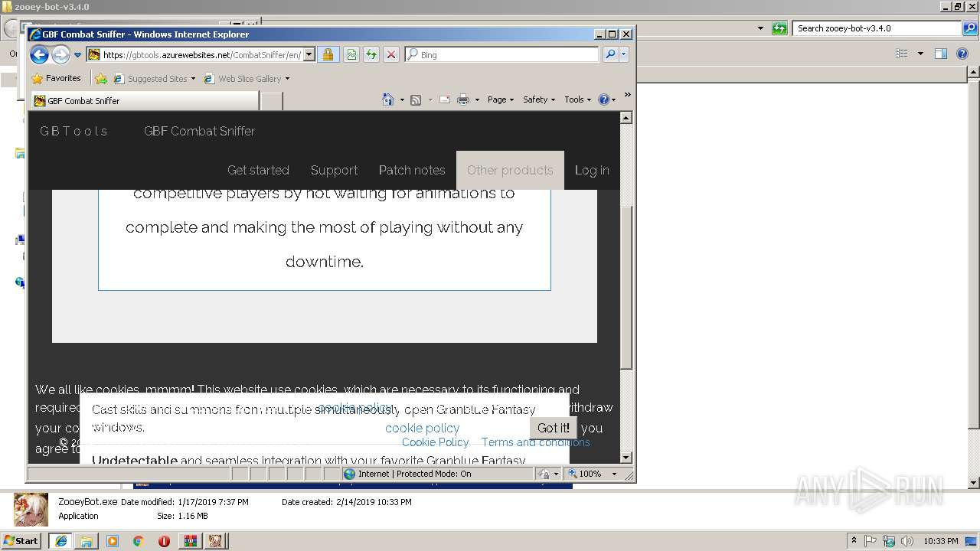Screen dimensions: 980x551
Task: Expand Explorer view options dropdown arrow
Action: pyautogui.click(x=920, y=54)
